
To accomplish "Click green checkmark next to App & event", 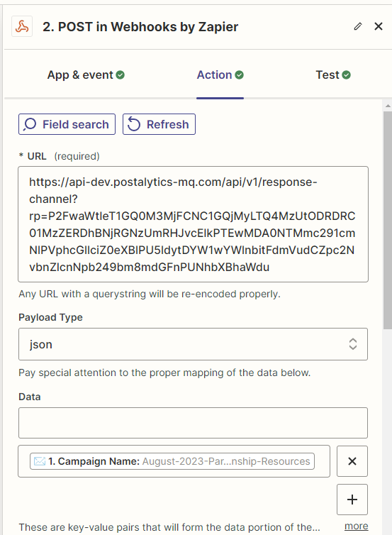I will [x=121, y=75].
